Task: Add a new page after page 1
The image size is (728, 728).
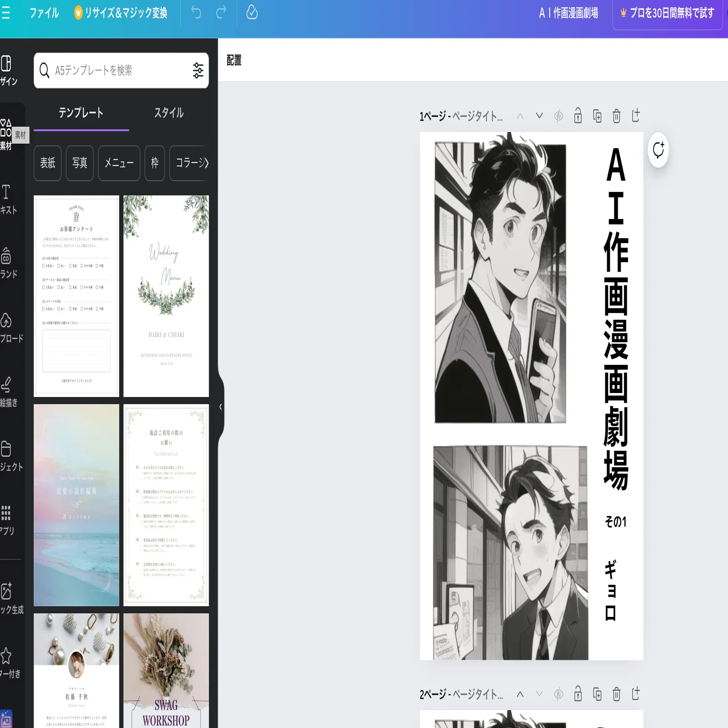Action: pyautogui.click(x=636, y=116)
